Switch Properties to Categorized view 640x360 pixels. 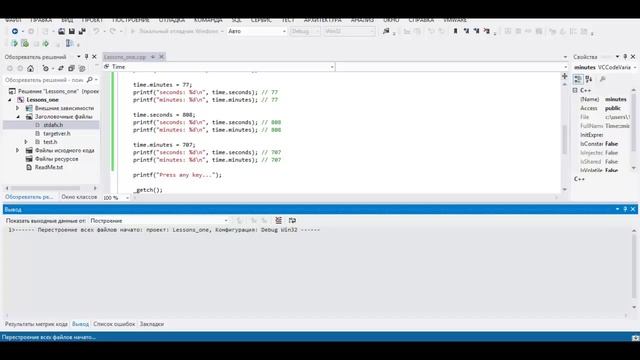tap(578, 79)
